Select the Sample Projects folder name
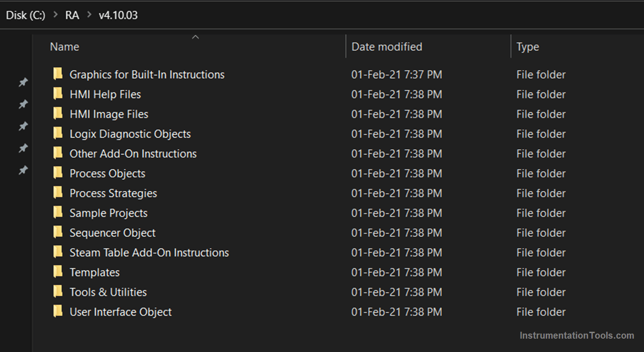The image size is (644, 352). pos(109,213)
